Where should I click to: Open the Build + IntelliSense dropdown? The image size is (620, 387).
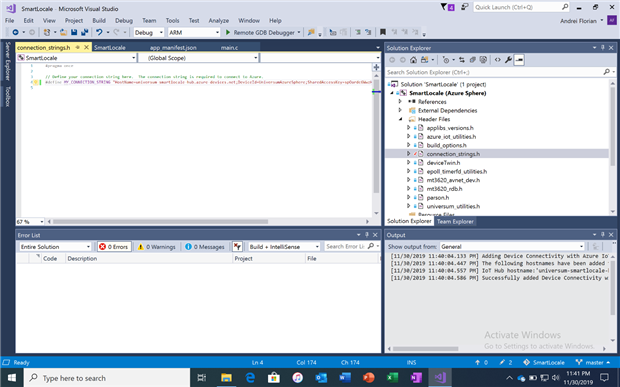click(284, 247)
